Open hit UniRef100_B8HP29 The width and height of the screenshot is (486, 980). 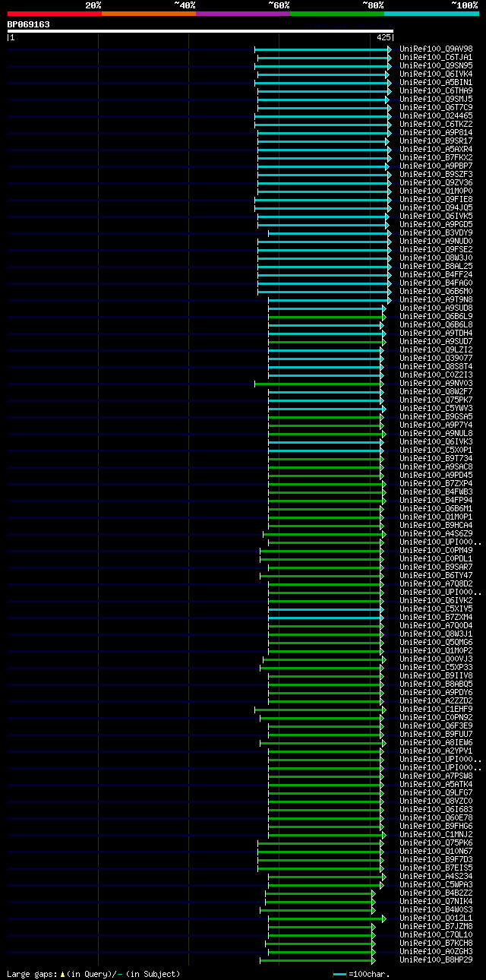(436, 959)
